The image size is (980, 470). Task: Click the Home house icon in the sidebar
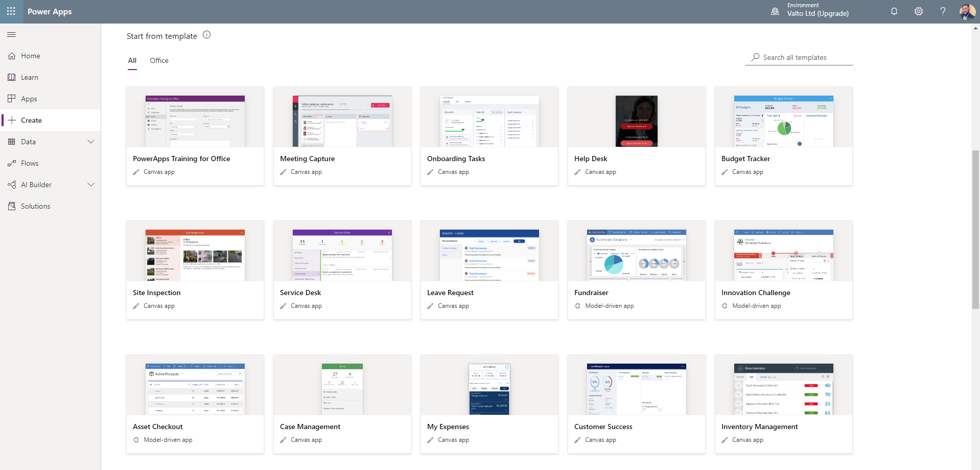[12, 56]
